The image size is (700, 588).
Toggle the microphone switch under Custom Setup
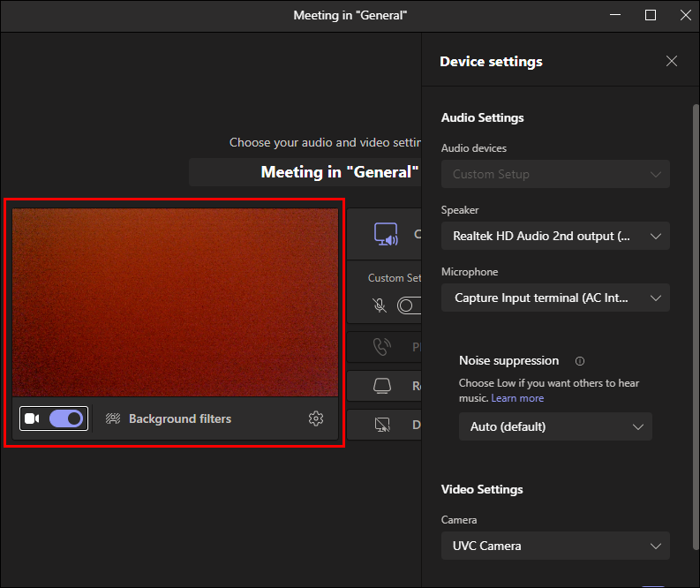tap(409, 305)
